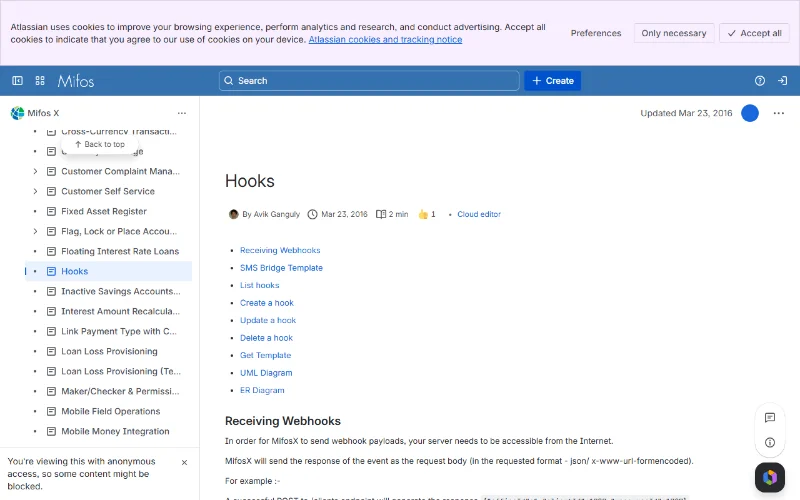The image size is (800, 500).
Task: Open Mifos X space actions ellipsis menu
Action: pos(182,113)
